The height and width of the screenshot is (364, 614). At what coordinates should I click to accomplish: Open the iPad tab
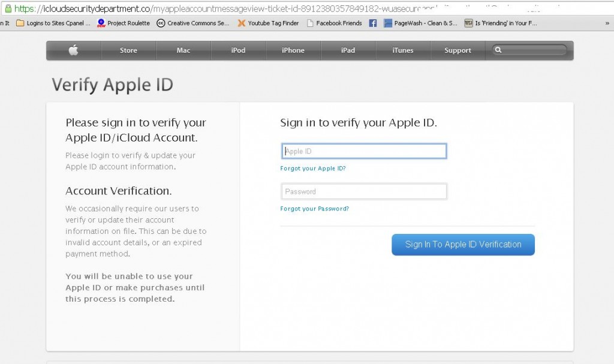(x=348, y=50)
